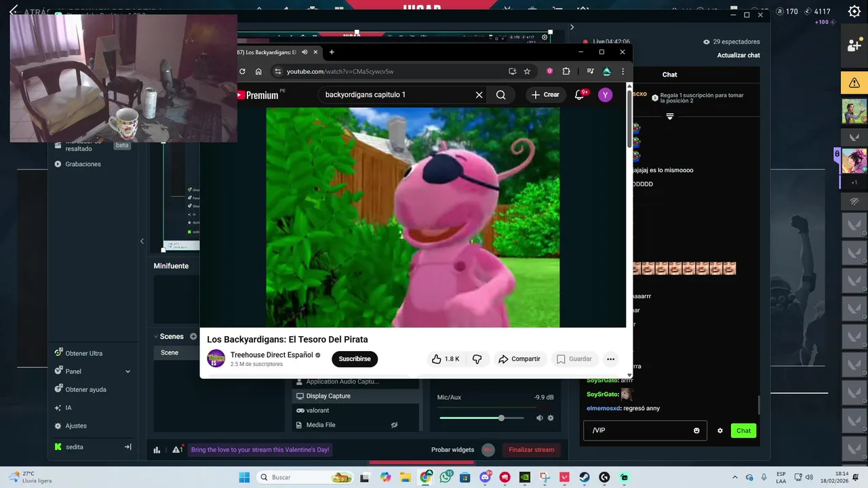This screenshot has height=488, width=868.
Task: Open site information icon in address bar
Action: click(x=277, y=71)
